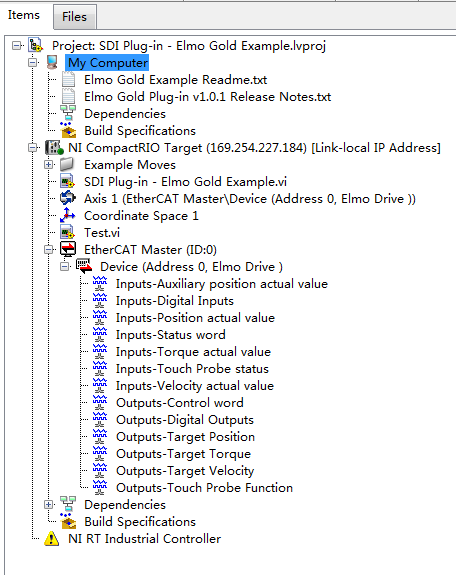The image size is (456, 575).
Task: Collapse the NI CompactRIO Target node
Action: (33, 148)
